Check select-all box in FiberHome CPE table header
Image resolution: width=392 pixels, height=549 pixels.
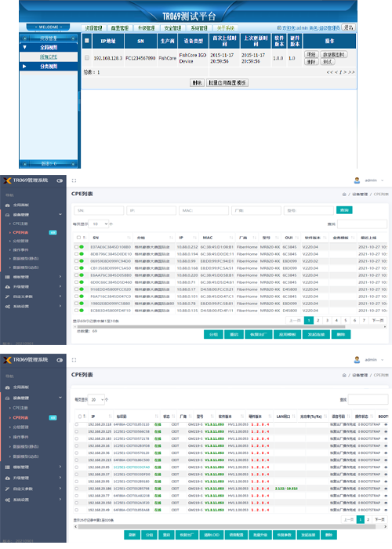pos(78,238)
